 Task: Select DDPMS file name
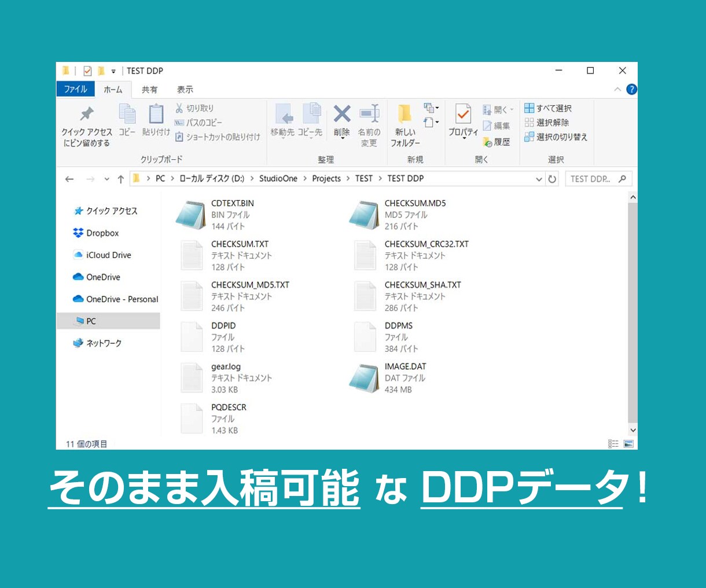(399, 325)
